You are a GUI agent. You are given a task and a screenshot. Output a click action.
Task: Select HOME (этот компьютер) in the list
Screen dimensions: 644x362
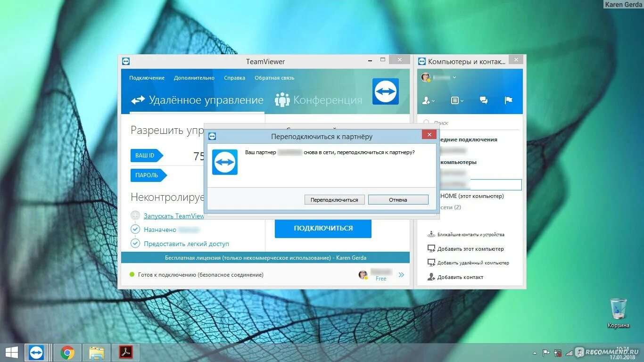coord(472,196)
